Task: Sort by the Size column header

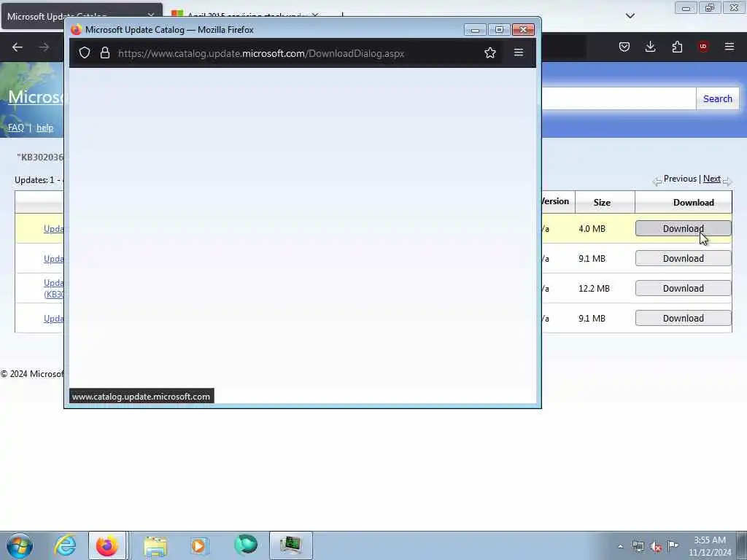Action: tap(602, 203)
